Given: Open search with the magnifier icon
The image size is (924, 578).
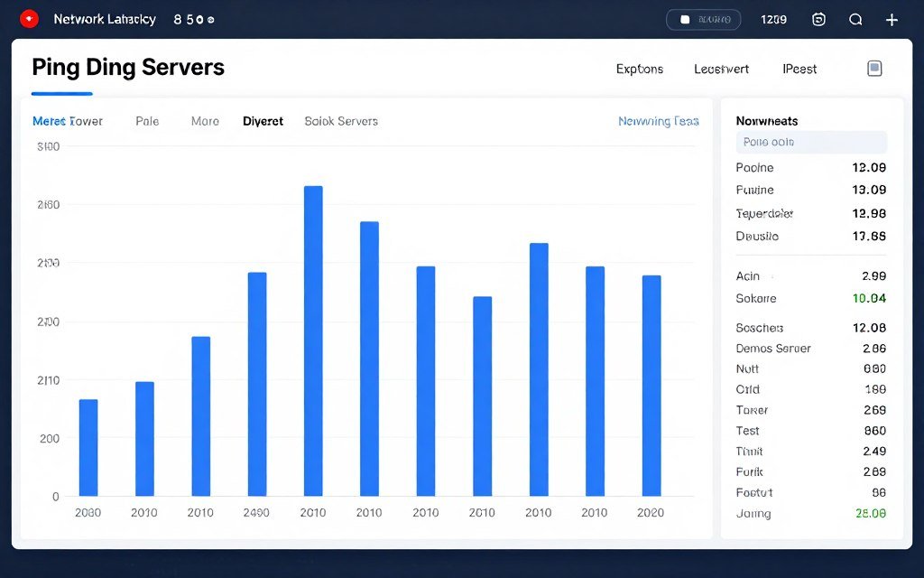Looking at the screenshot, I should click(855, 19).
